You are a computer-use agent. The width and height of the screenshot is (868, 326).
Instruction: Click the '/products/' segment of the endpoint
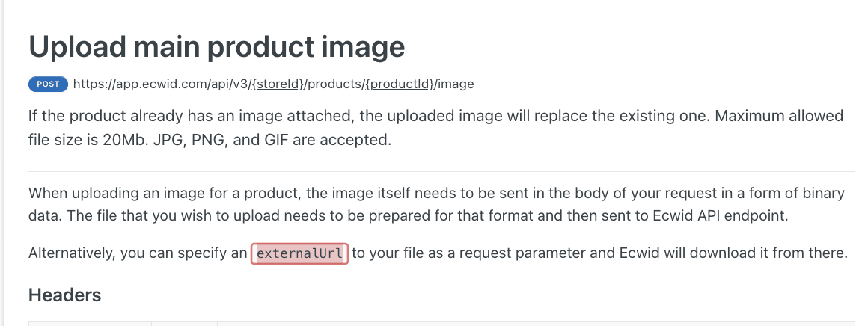tap(334, 84)
